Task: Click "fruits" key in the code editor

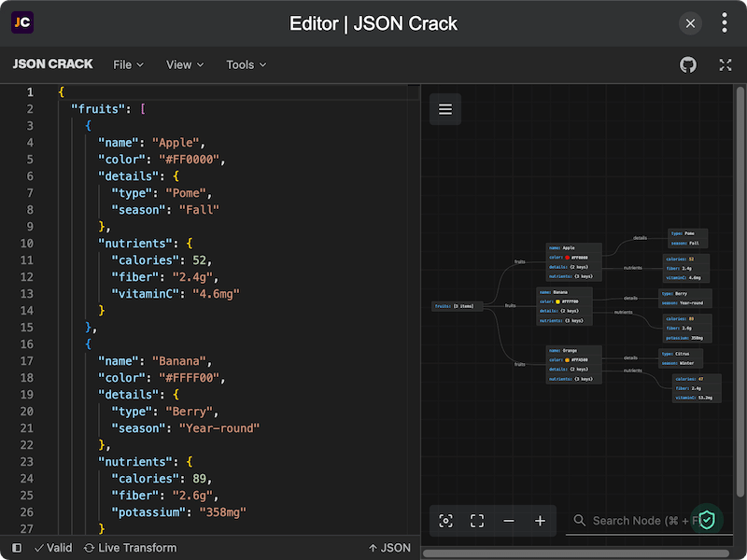Action: (98, 109)
